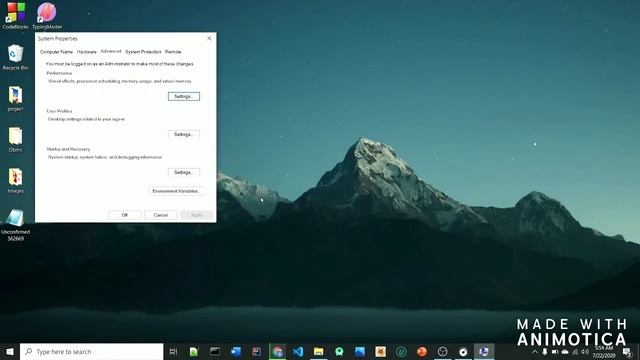This screenshot has height=360, width=640.
Task: Switch to the Remote tab
Action: click(x=173, y=52)
